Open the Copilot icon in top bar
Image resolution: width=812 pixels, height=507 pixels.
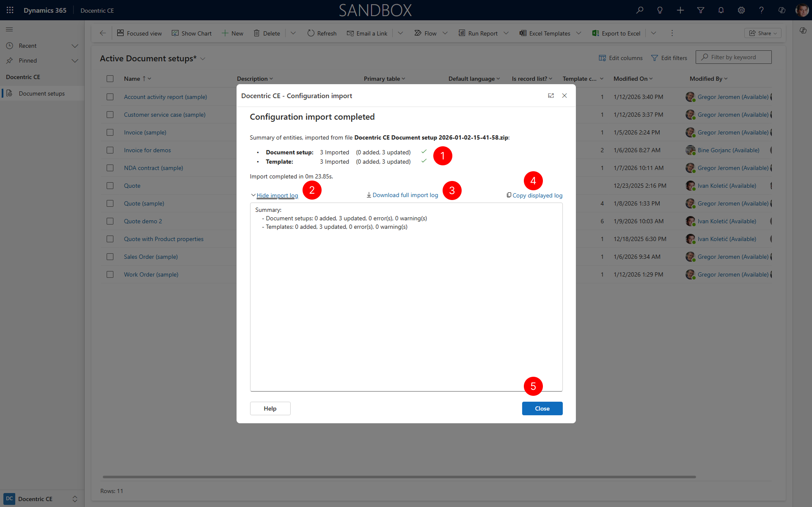[782, 10]
